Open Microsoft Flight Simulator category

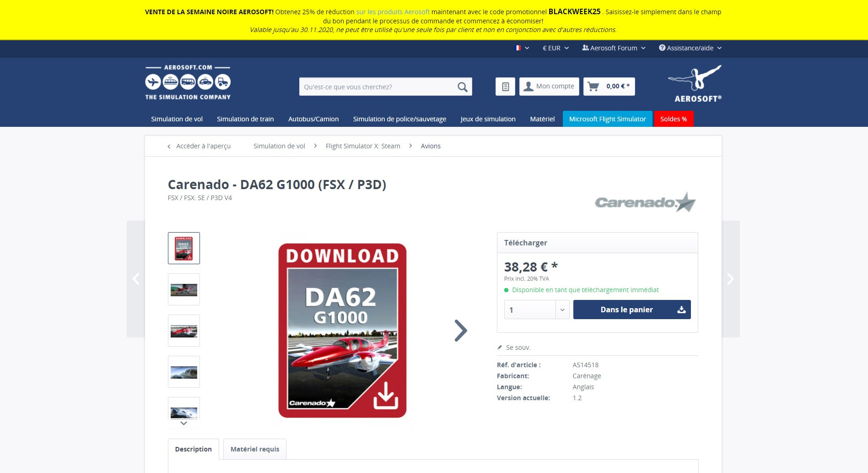point(608,119)
